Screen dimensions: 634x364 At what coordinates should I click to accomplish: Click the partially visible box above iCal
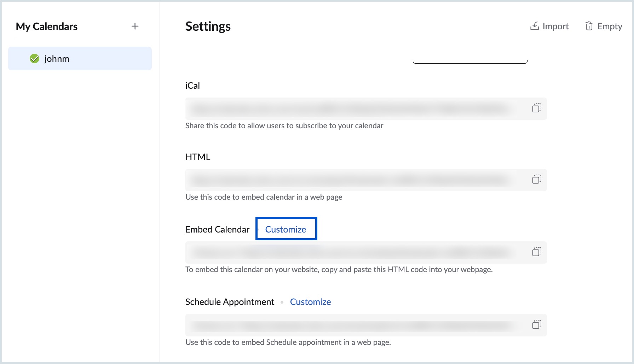click(x=470, y=61)
